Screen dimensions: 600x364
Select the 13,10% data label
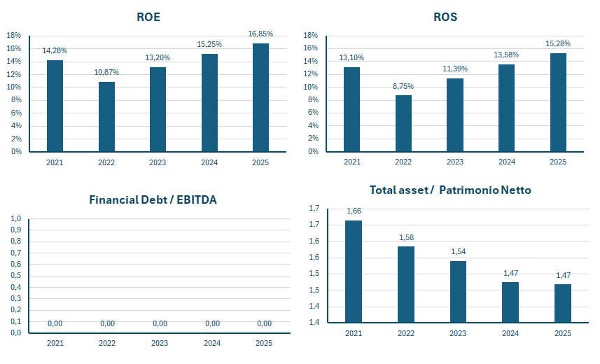[x=351, y=58]
